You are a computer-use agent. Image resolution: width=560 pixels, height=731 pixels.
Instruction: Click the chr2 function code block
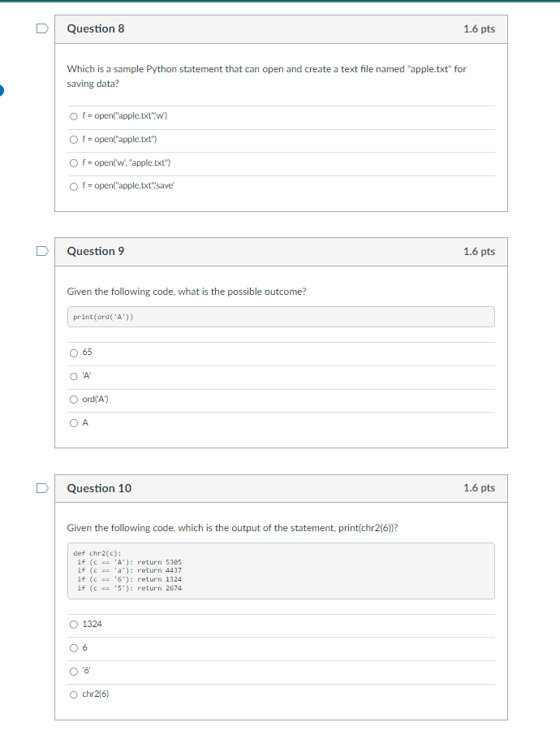[x=280, y=571]
